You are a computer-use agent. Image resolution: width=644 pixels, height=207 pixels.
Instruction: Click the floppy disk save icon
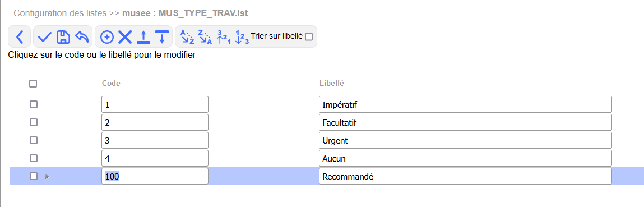(63, 37)
